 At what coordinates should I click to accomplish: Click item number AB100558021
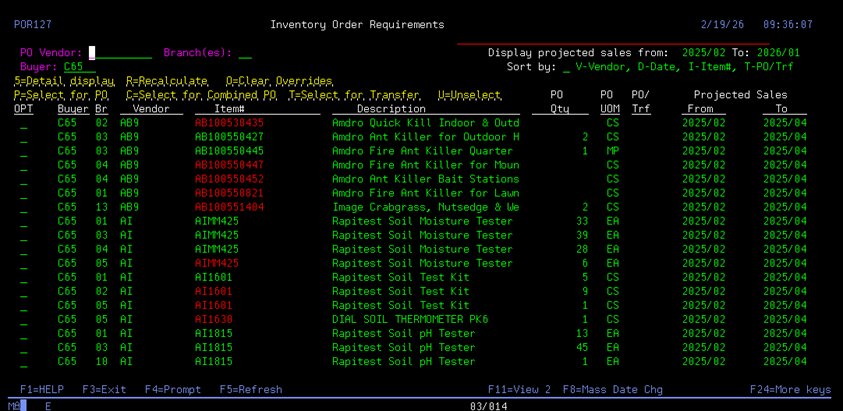pyautogui.click(x=229, y=193)
